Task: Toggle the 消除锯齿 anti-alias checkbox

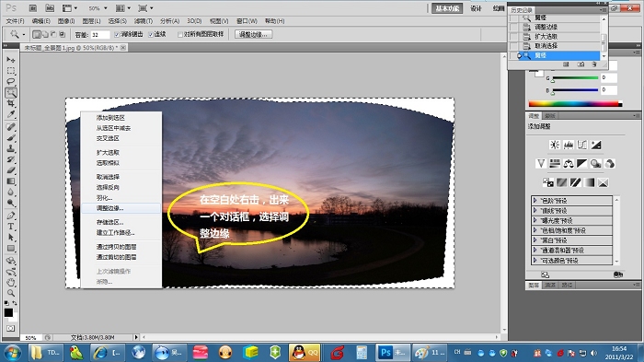Action: [x=117, y=35]
